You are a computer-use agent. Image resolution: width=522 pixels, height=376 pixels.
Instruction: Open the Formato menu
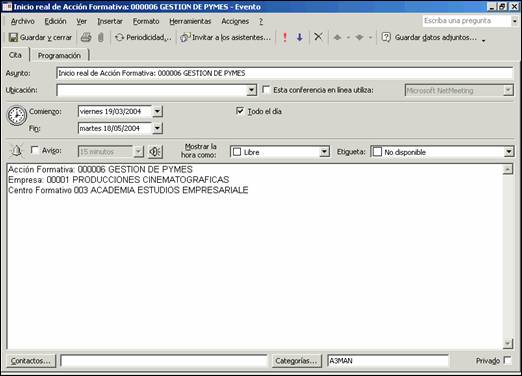(146, 21)
